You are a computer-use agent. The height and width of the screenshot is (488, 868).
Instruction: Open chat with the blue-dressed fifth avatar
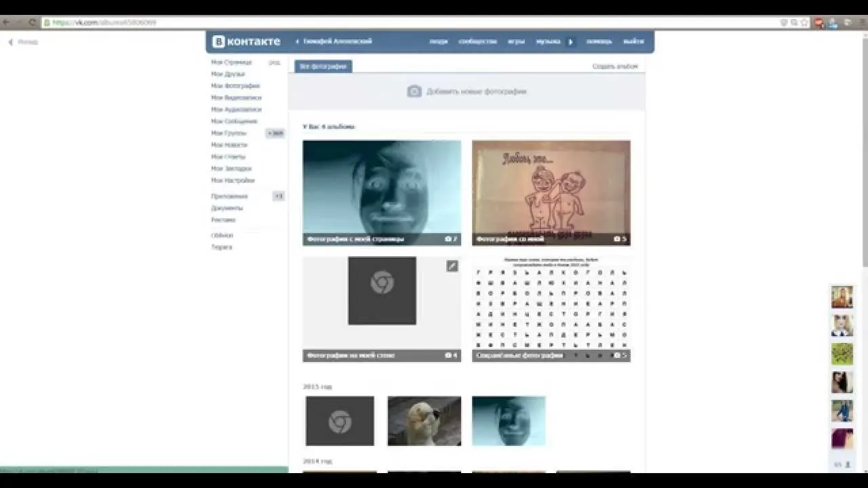pos(842,411)
